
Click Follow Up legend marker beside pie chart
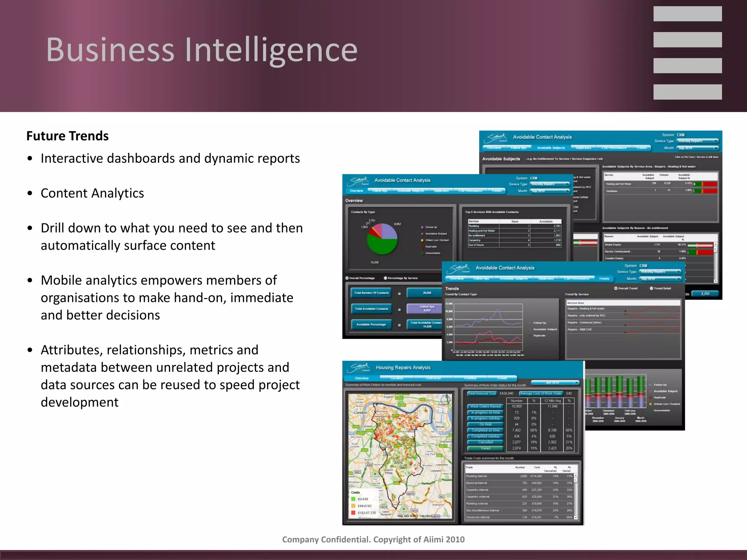point(422,227)
